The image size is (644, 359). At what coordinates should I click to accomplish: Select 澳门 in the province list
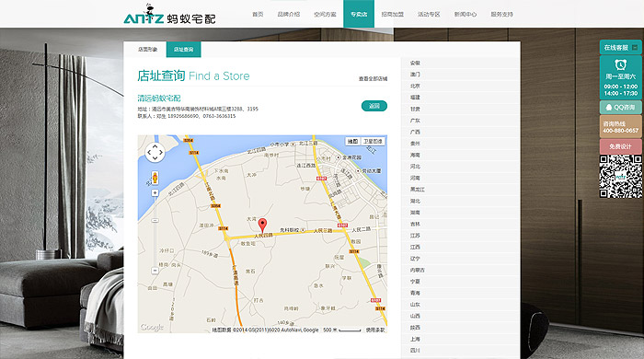(x=415, y=75)
